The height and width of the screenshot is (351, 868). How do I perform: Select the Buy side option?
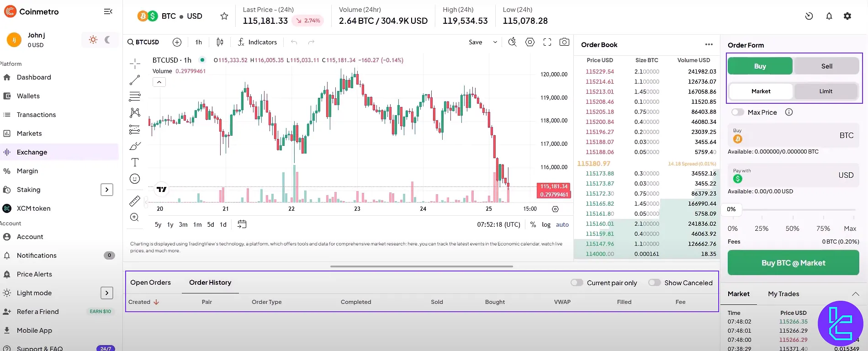760,66
